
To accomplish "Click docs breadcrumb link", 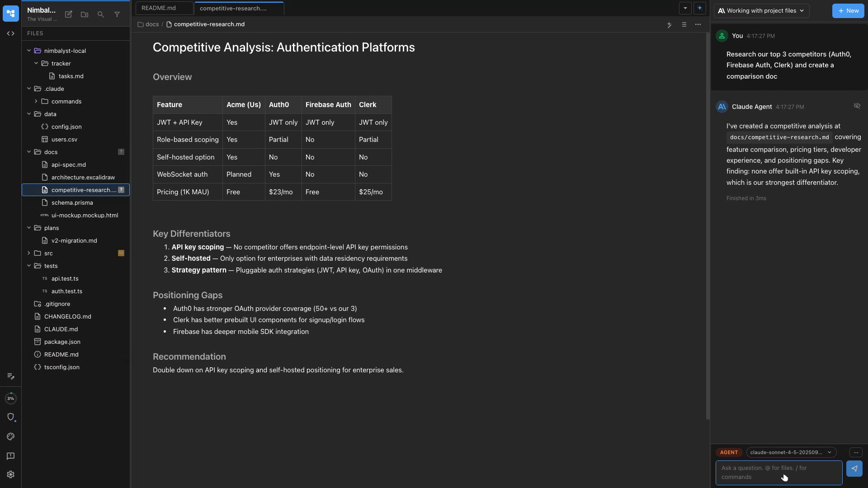I will pos(152,24).
